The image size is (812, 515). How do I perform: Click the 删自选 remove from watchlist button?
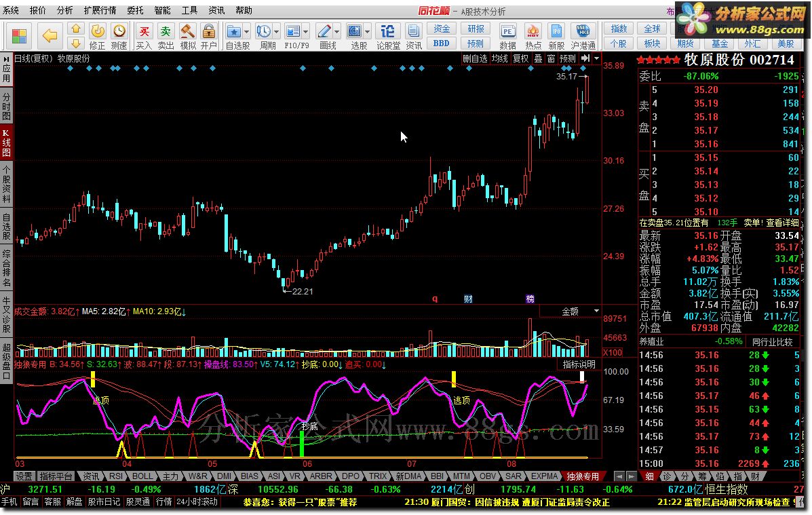coord(474,58)
